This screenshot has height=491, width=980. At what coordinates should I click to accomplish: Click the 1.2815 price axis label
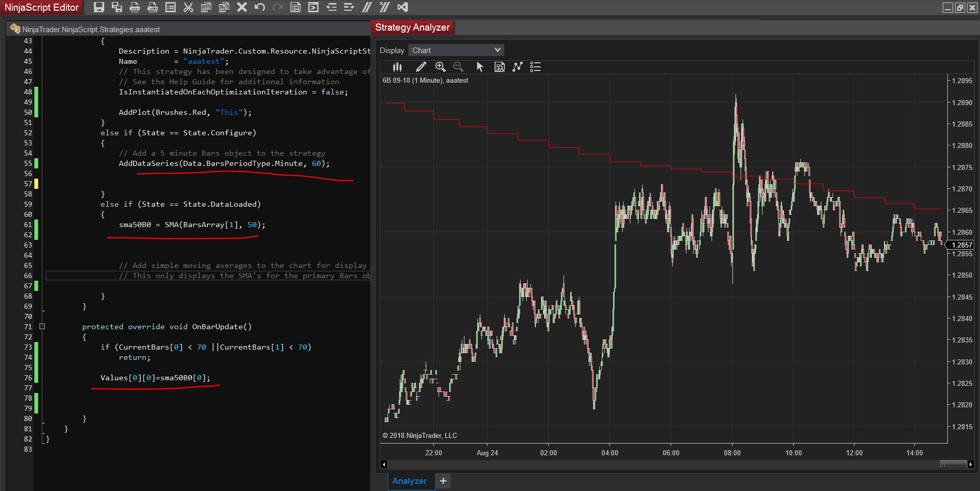click(x=962, y=427)
